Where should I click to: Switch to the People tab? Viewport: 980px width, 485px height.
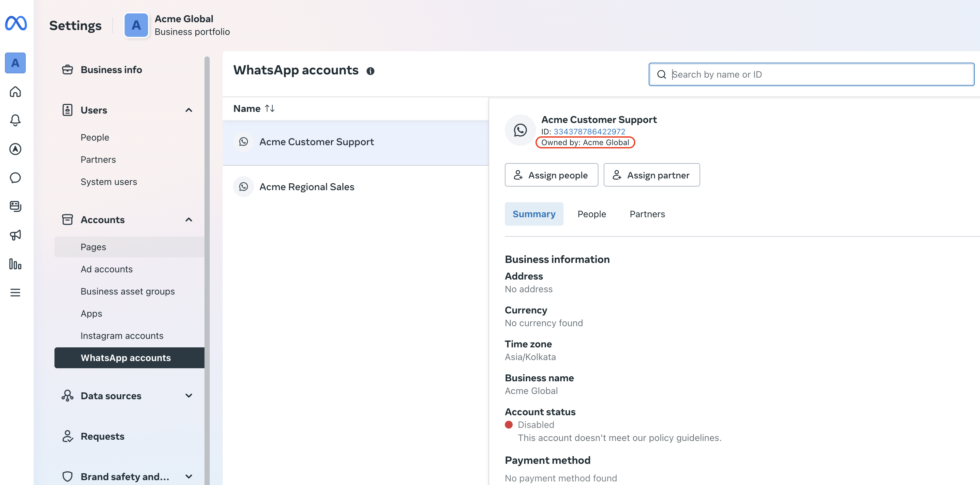point(592,214)
